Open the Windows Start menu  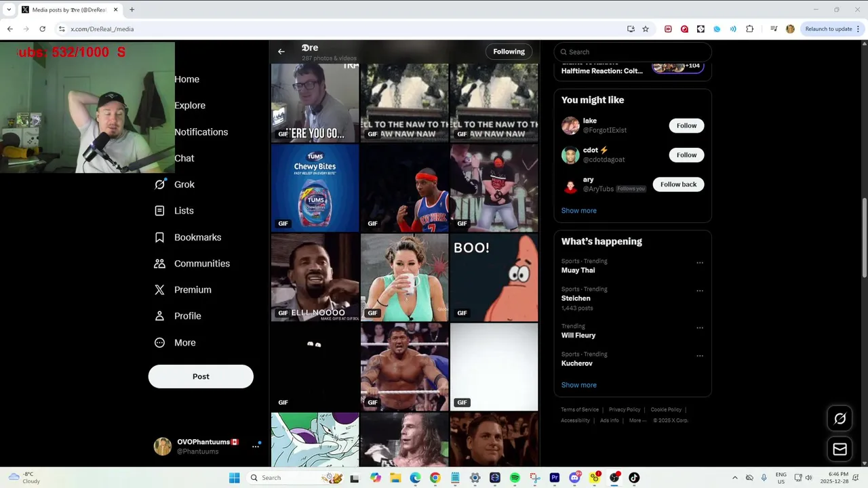pyautogui.click(x=234, y=478)
